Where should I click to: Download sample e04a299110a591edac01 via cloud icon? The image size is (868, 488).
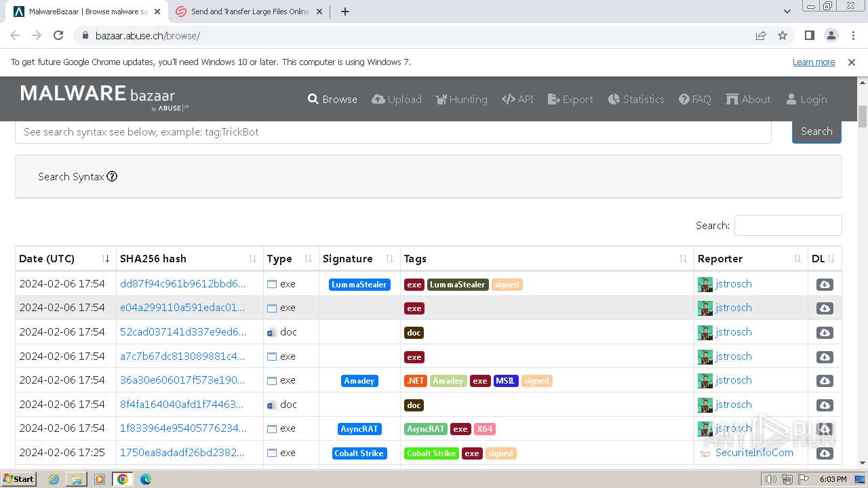point(825,308)
